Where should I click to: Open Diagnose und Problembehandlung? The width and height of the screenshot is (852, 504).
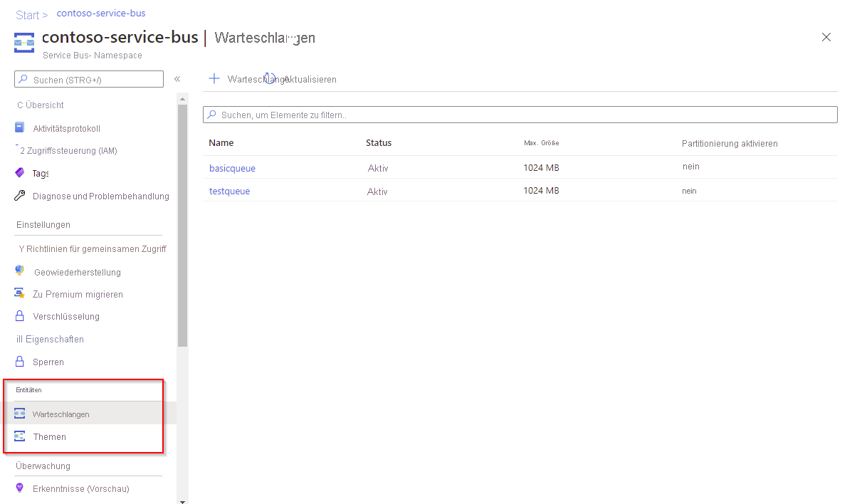(100, 196)
